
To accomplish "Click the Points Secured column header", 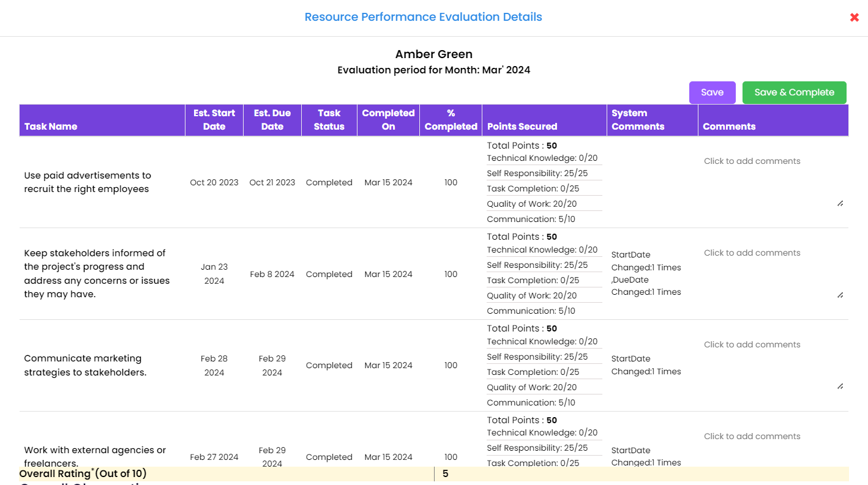I will point(522,126).
